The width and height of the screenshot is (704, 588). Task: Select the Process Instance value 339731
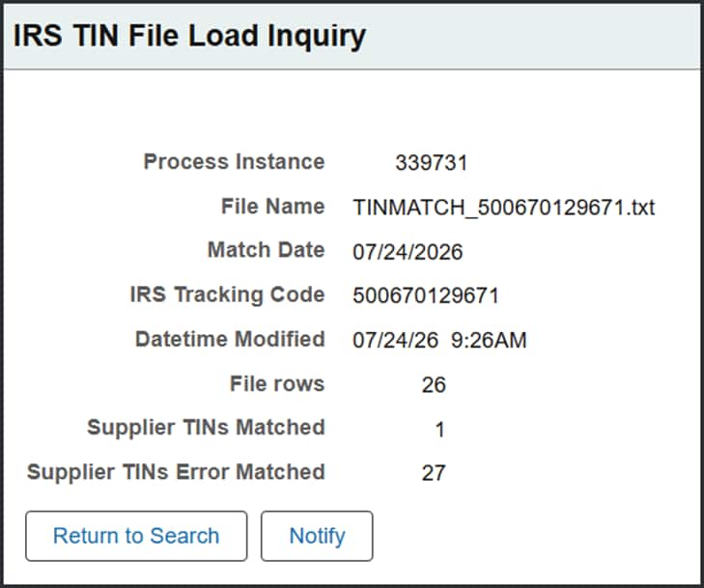(432, 162)
